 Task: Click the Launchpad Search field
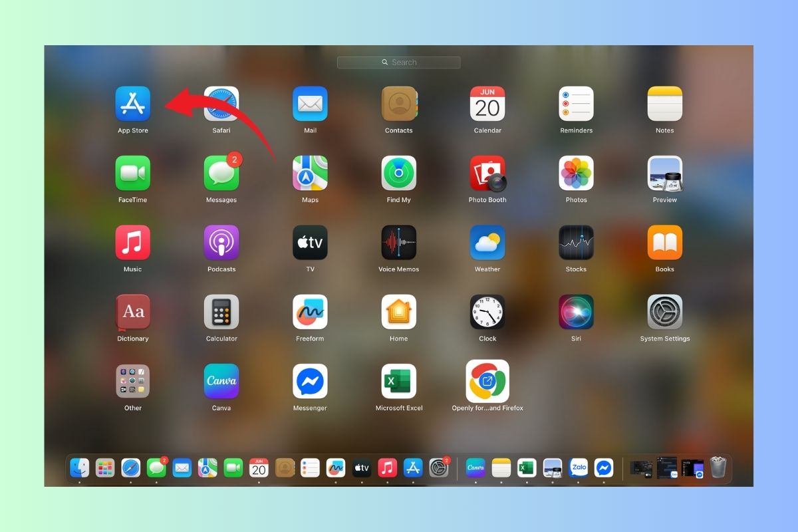pos(399,62)
